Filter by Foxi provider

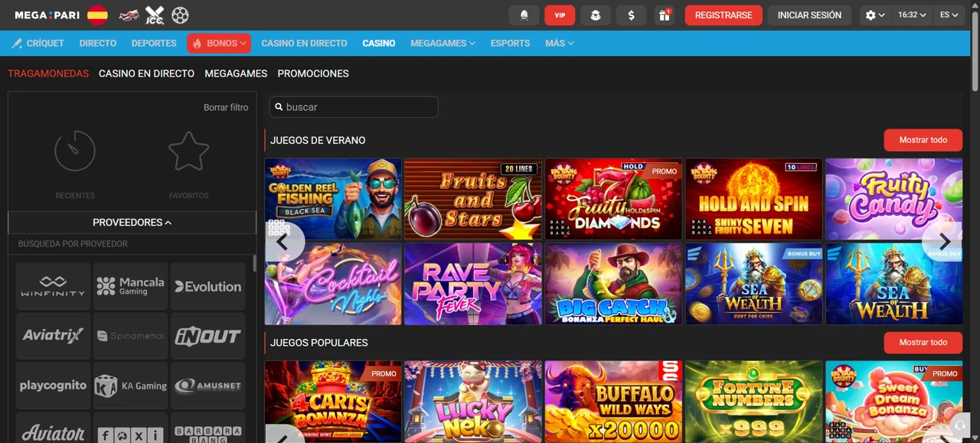131,428
